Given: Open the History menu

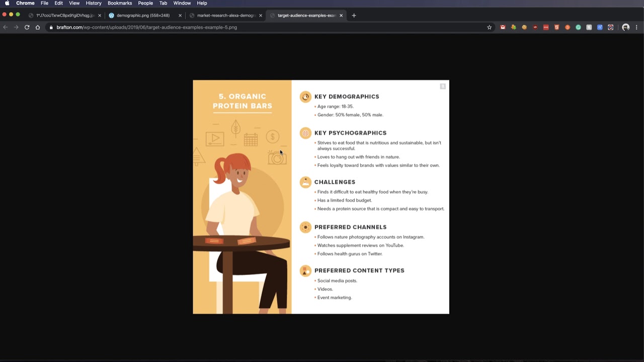Looking at the screenshot, I should pos(94,3).
